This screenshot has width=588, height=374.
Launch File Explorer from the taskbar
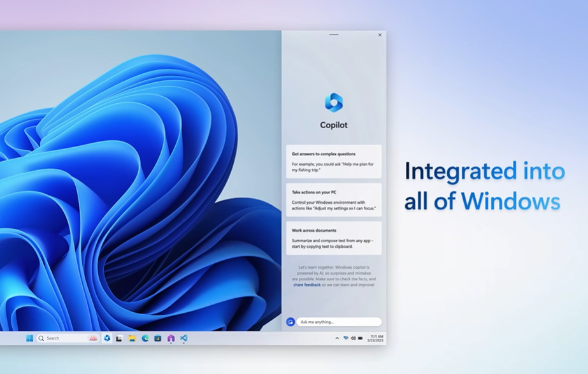click(132, 338)
